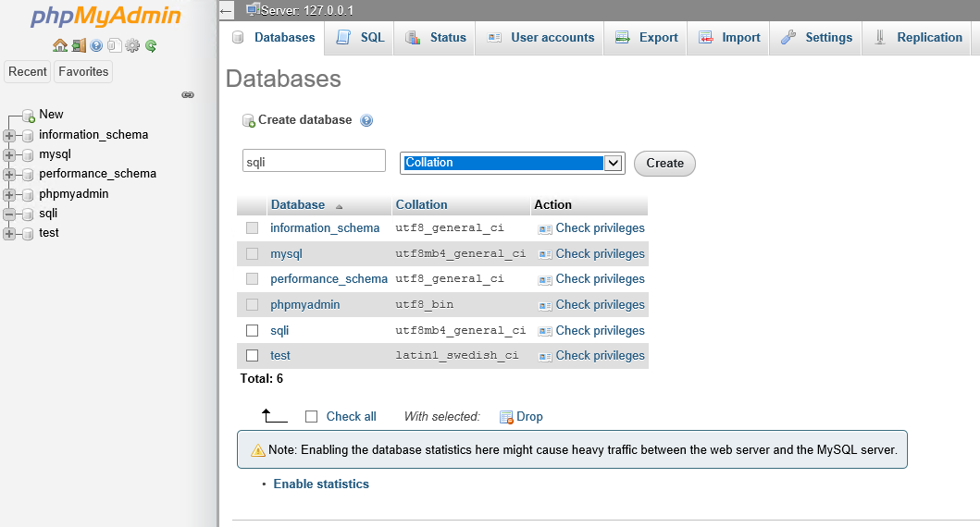Image resolution: width=980 pixels, height=527 pixels.
Task: Click the Log out door icon
Action: point(79,45)
